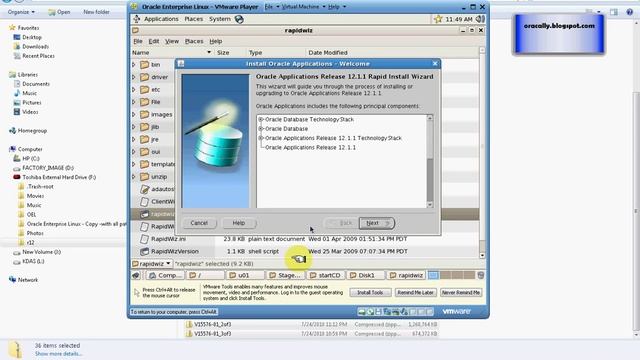The height and width of the screenshot is (360, 640).
Task: Click show desktop icon in GNOME taskbar
Action: point(136,276)
